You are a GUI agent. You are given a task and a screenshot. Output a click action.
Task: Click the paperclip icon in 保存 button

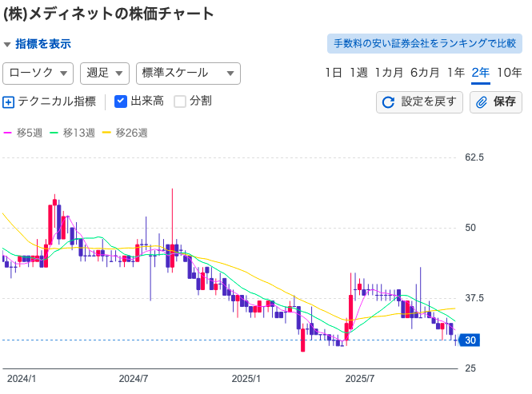(482, 102)
